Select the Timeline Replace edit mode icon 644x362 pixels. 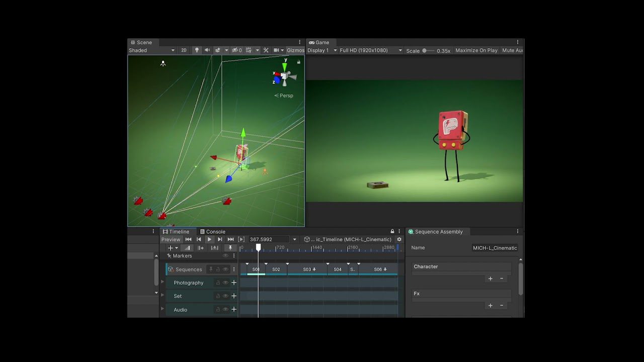coord(215,248)
